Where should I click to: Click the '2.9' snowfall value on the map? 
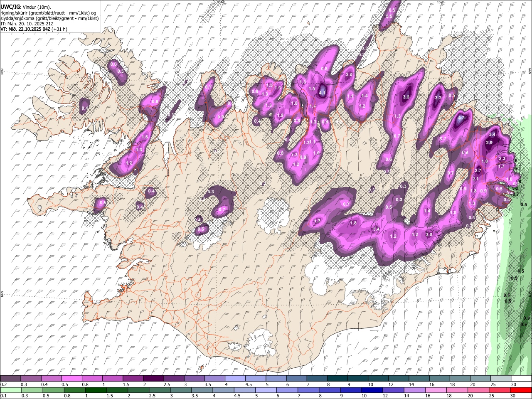point(489,143)
